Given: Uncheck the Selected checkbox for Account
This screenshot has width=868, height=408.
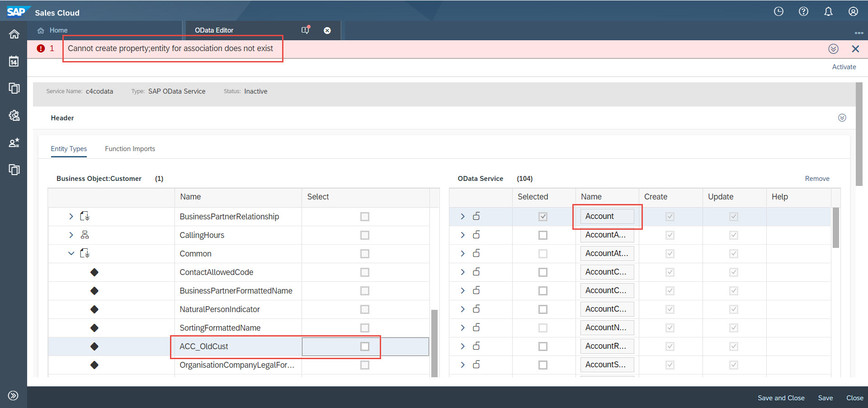Looking at the screenshot, I should [x=543, y=217].
